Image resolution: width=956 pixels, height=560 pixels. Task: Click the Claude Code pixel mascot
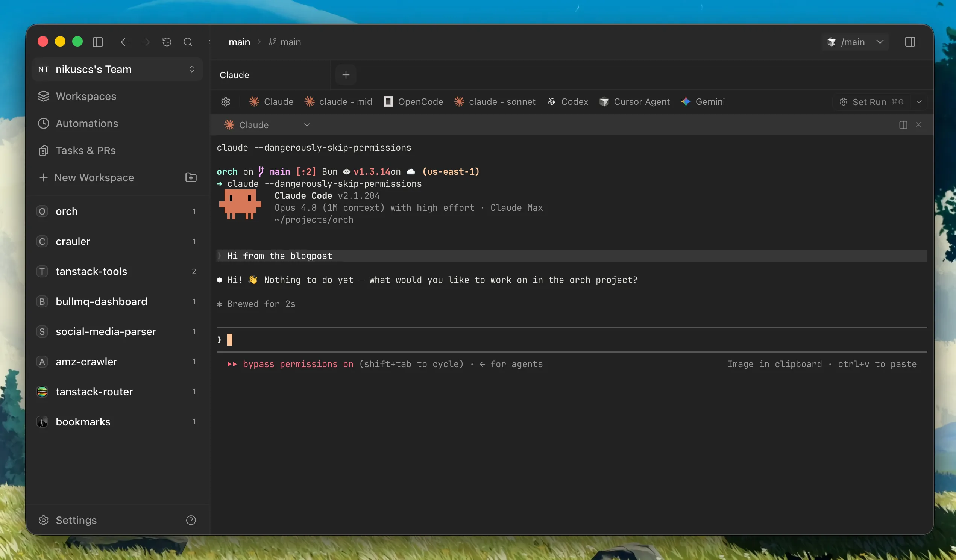coord(240,205)
